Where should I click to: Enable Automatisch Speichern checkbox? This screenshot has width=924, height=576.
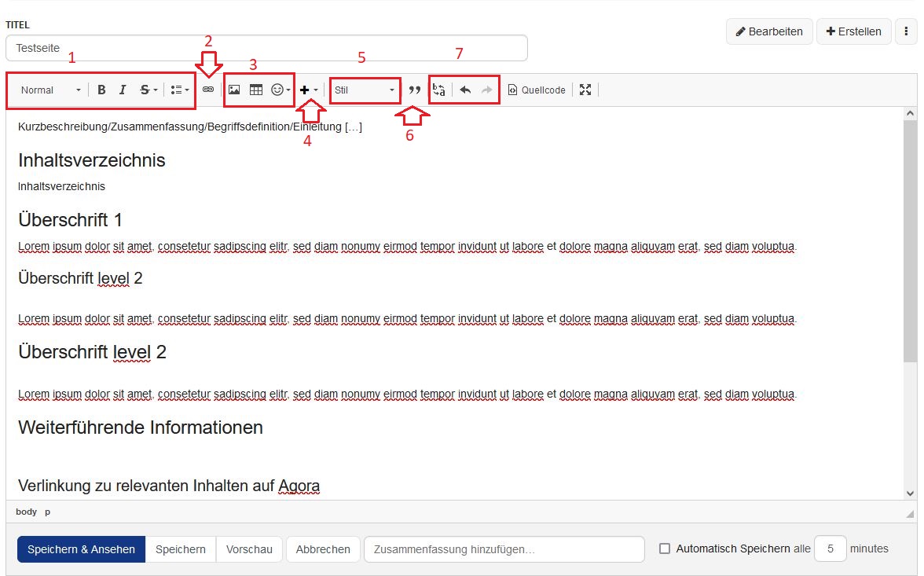pos(665,548)
